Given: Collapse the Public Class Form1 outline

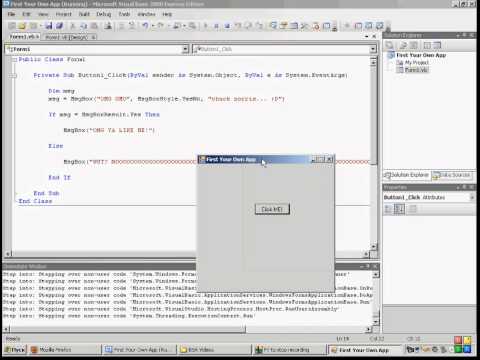Looking at the screenshot, I should tap(14, 60).
